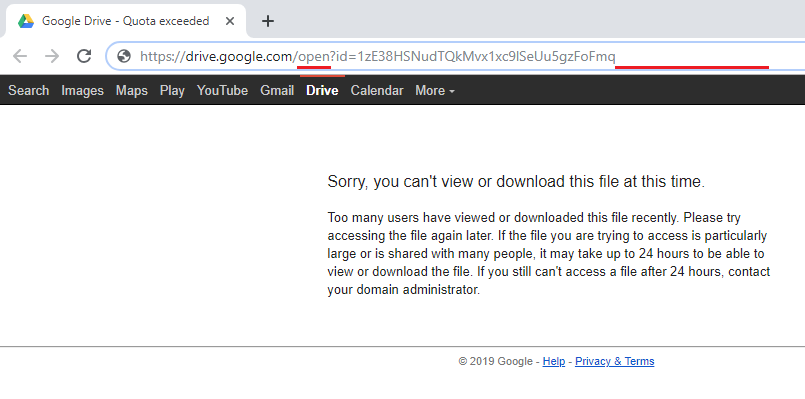The height and width of the screenshot is (399, 805).
Task: Expand the More dropdown menu
Action: point(435,90)
